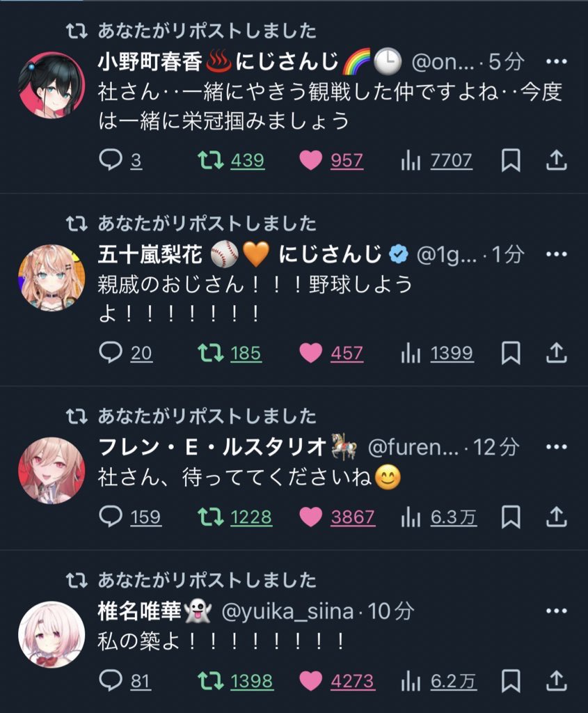View analytics showing 7707 impressions
This screenshot has height=713, width=588.
pyautogui.click(x=437, y=160)
